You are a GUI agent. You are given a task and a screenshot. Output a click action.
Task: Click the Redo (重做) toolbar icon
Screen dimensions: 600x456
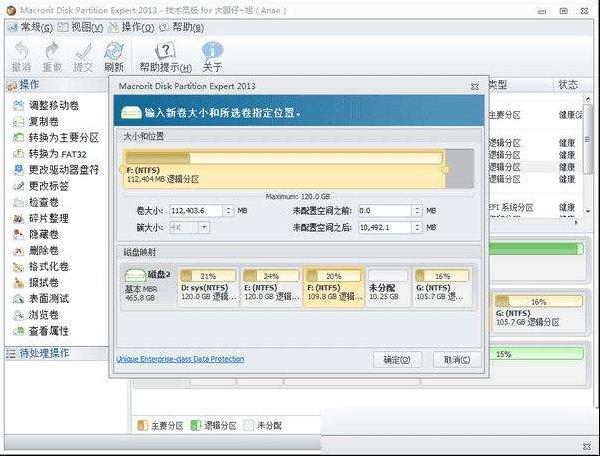point(52,57)
